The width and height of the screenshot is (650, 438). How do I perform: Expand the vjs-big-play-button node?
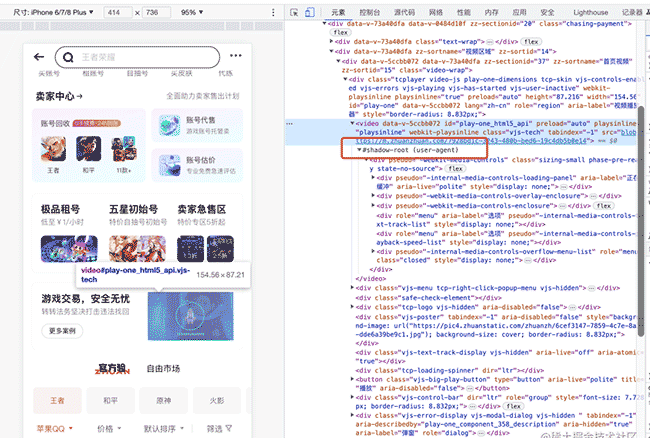click(x=352, y=379)
